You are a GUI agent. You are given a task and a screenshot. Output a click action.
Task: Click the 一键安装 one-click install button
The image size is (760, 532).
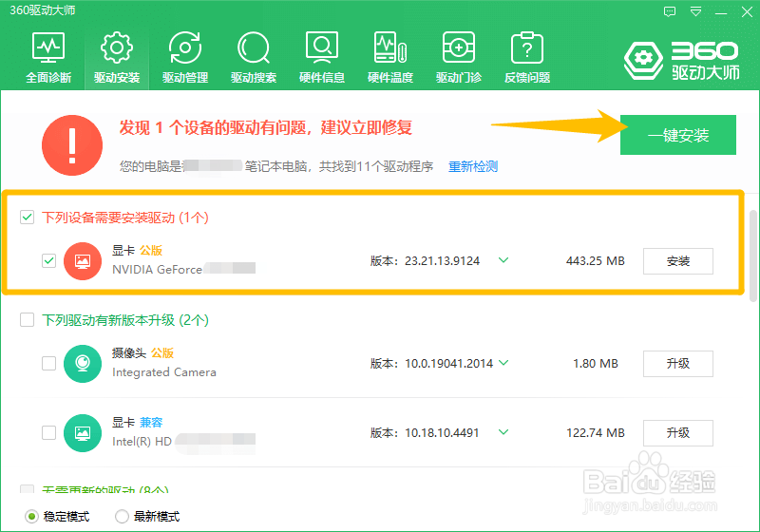pos(678,135)
